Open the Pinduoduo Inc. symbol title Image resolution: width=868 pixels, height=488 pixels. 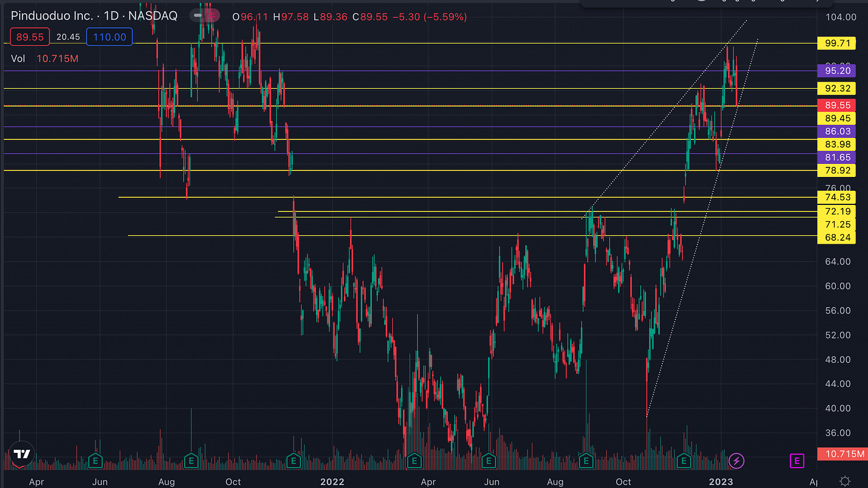[x=94, y=16]
